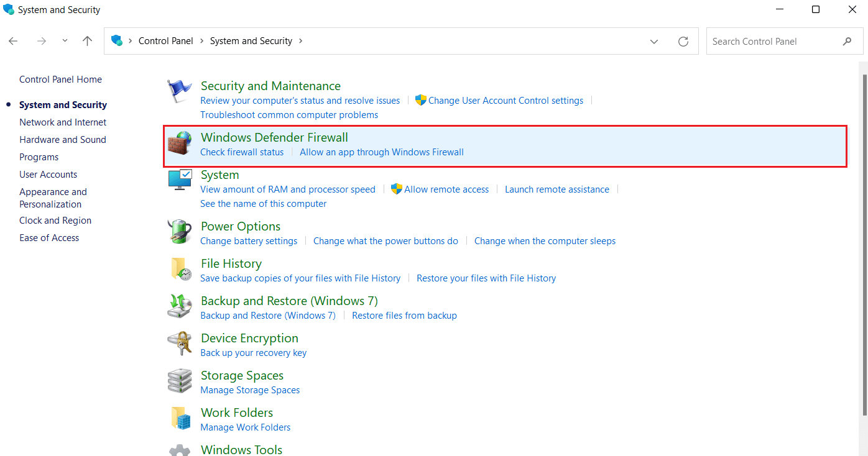Open Power Options heading
Screen dimensions: 868x456
241,226
